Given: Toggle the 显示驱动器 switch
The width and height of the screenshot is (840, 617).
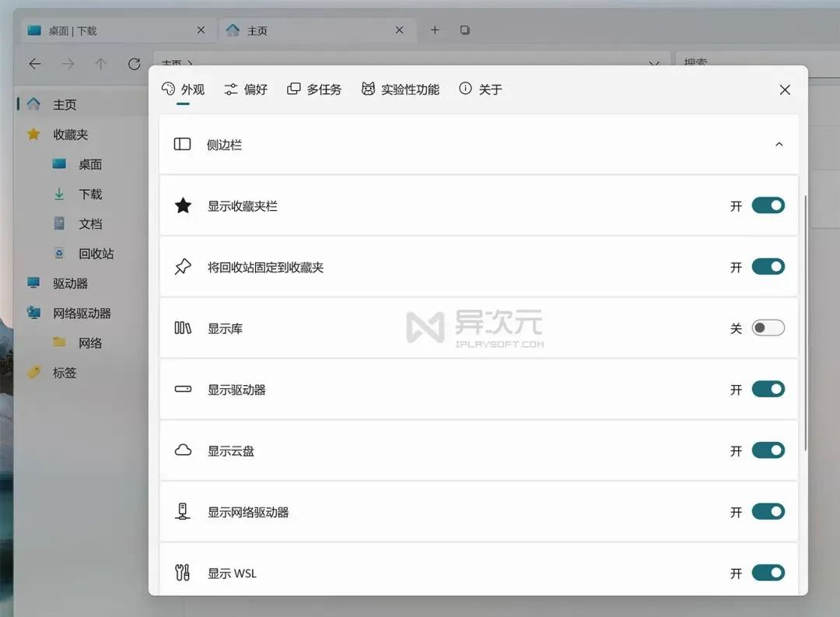Looking at the screenshot, I should (768, 389).
